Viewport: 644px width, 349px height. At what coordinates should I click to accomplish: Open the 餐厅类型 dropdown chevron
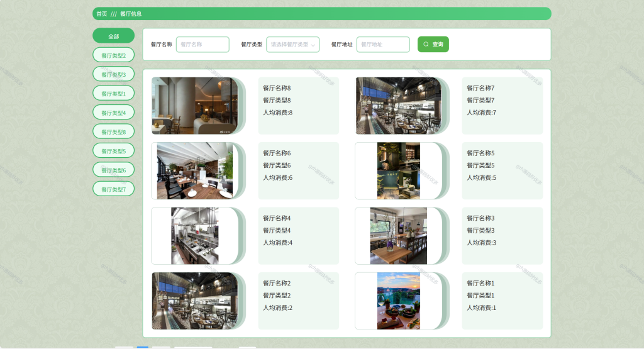pos(313,45)
